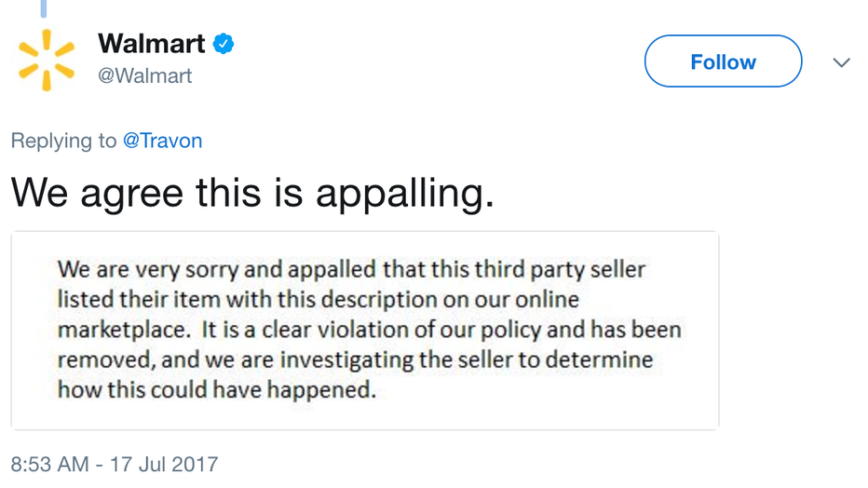
Task: Click "removed, and we are investigating" line
Action: [356, 360]
